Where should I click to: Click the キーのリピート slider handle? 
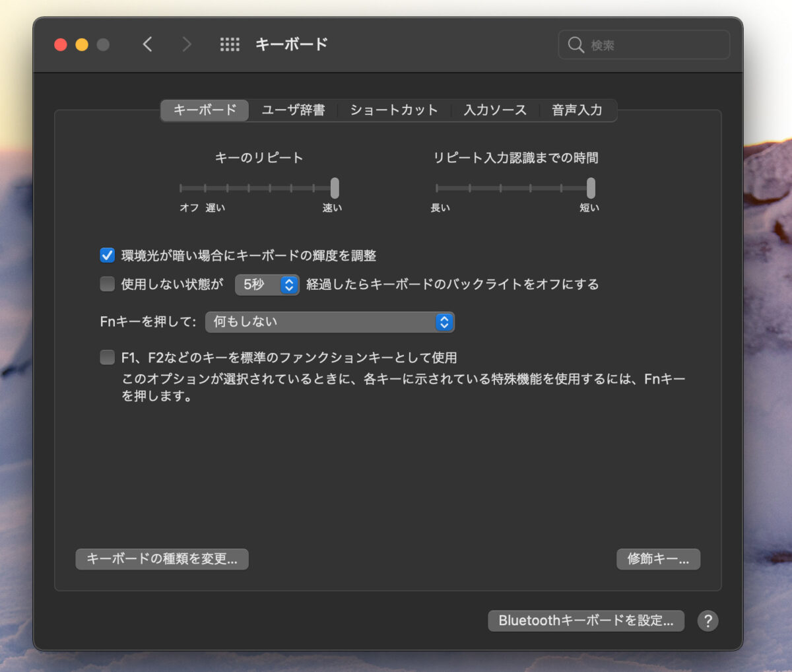[335, 188]
